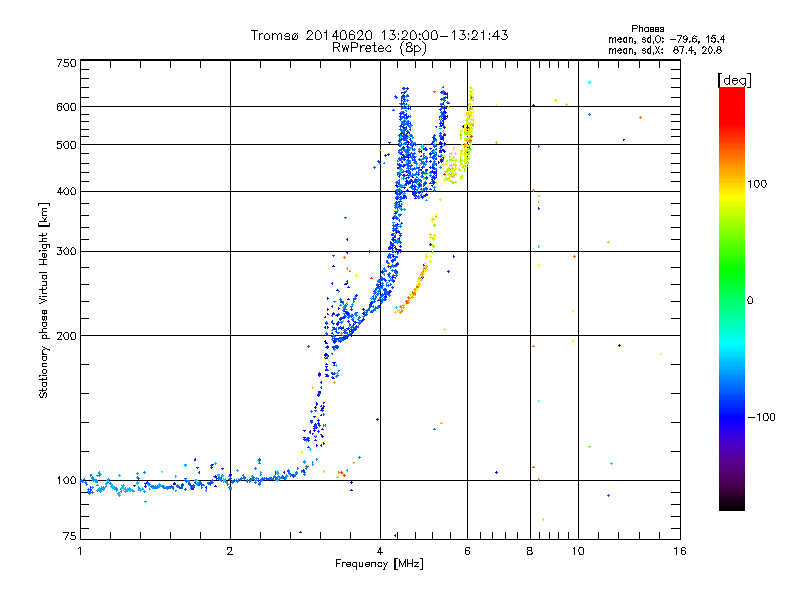The width and height of the screenshot is (800, 600).
Task: Click the orange X-mode trace near 4.5 MHz
Action: pos(414,288)
